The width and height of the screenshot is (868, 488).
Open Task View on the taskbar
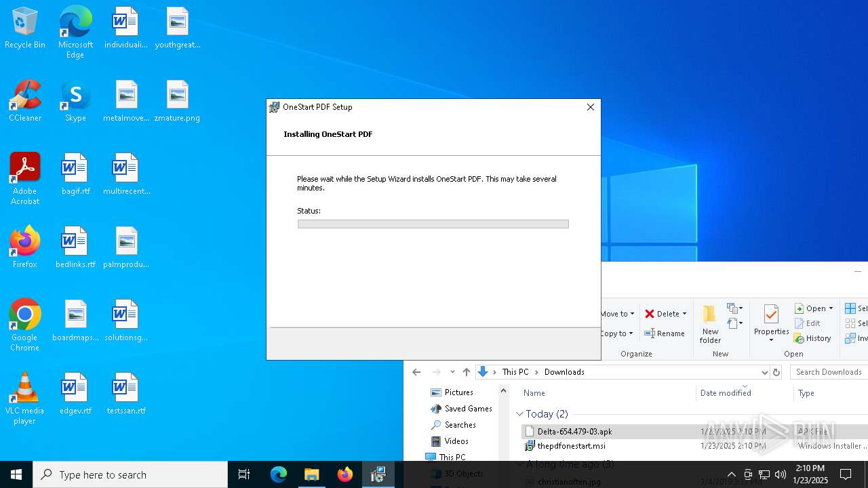tap(244, 474)
